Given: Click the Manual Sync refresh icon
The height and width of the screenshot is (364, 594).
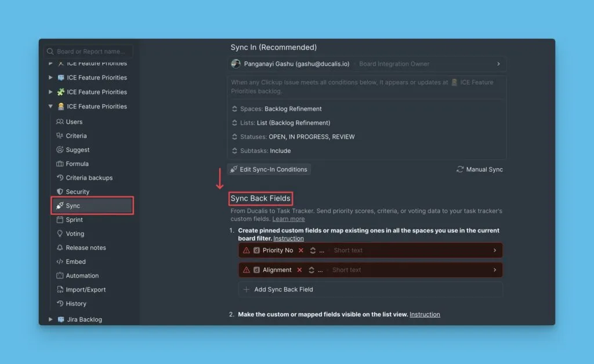Looking at the screenshot, I should coord(460,169).
